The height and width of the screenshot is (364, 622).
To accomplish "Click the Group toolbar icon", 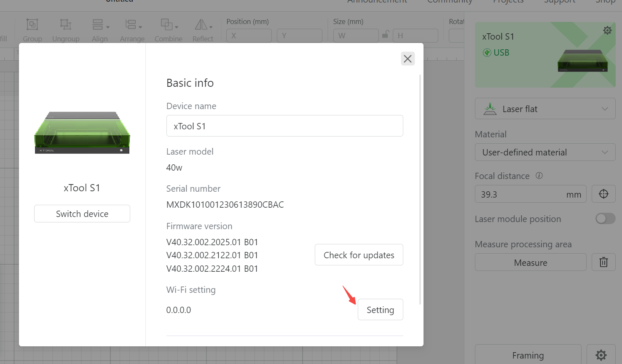I will (32, 24).
